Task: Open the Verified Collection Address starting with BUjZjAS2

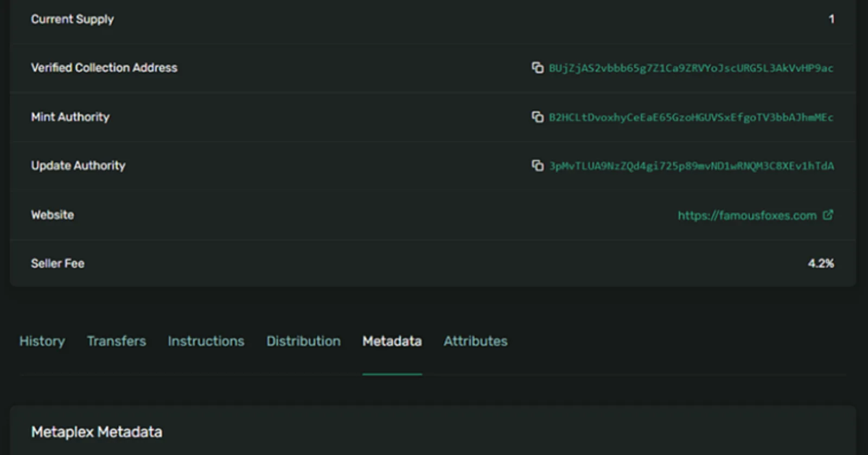Action: (691, 68)
